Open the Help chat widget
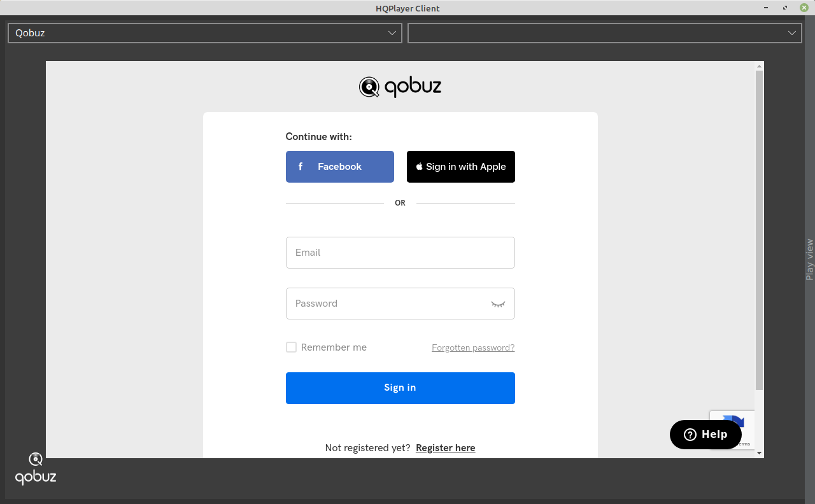Viewport: 815px width, 504px height. (705, 435)
